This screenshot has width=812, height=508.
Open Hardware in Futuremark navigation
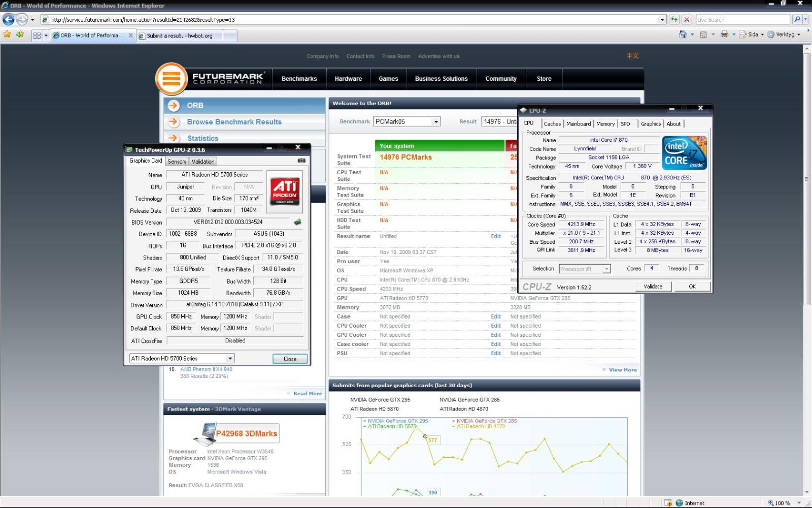pos(348,79)
